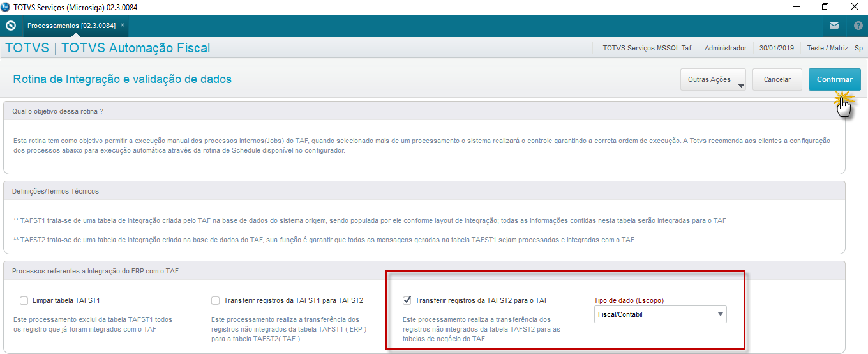
Task: Click the Cancelar button
Action: click(x=777, y=80)
